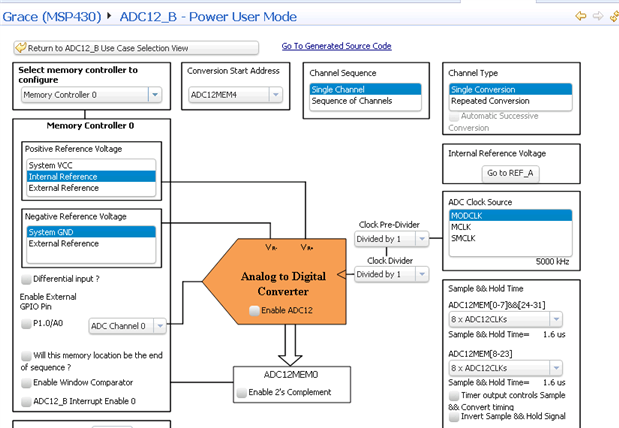The height and width of the screenshot is (428, 619).
Task: Check Enable 2's Complement
Action: click(x=242, y=392)
